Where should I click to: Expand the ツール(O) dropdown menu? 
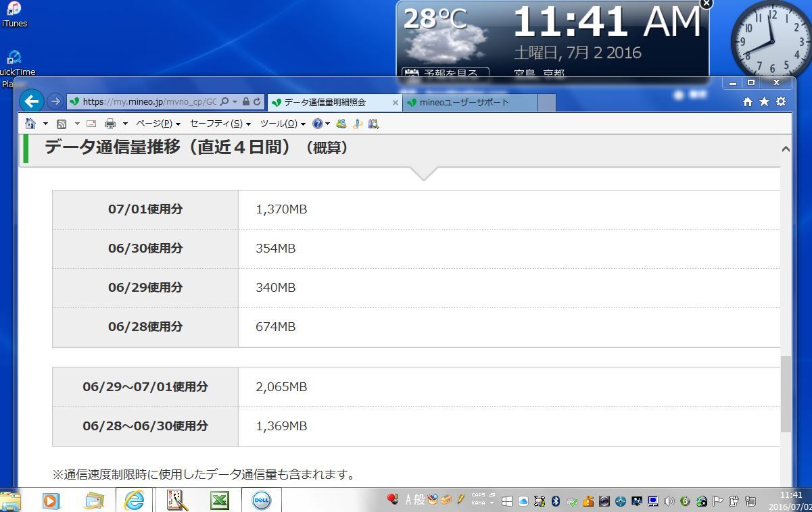tap(283, 124)
